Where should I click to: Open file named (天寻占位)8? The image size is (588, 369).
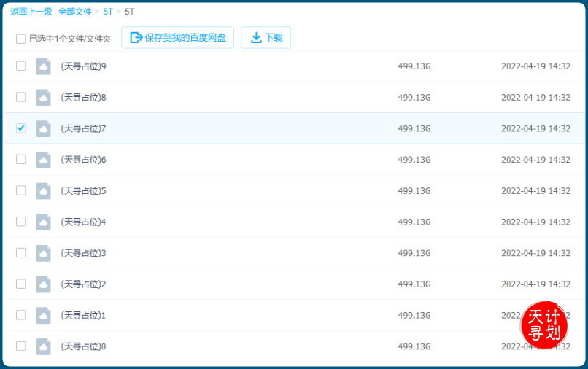coord(83,97)
